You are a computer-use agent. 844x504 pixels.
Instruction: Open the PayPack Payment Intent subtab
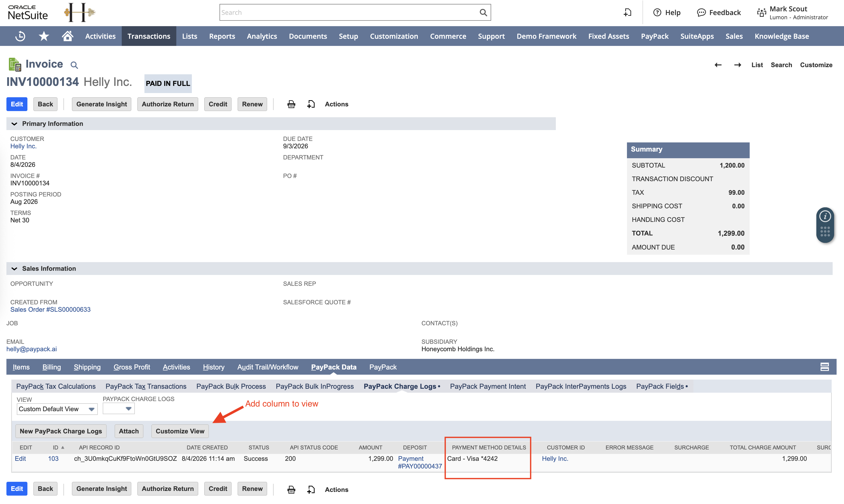(488, 386)
